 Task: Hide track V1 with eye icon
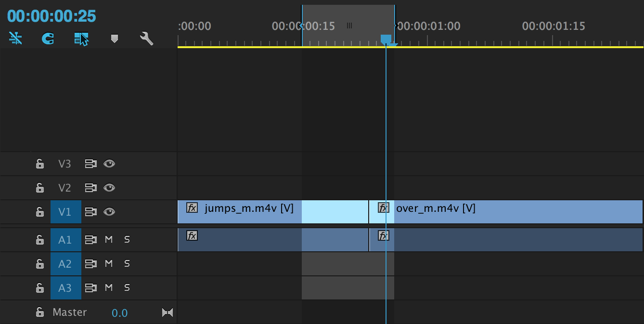pos(109,212)
